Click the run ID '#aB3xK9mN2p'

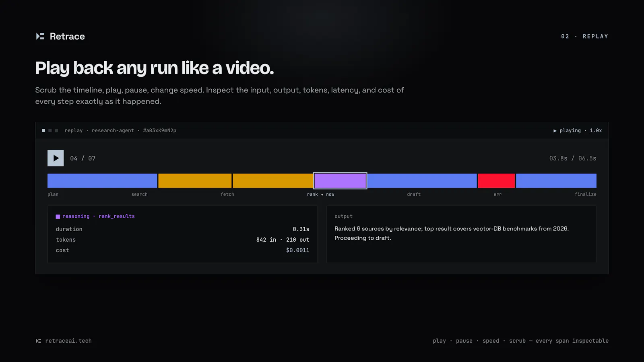coord(160,131)
